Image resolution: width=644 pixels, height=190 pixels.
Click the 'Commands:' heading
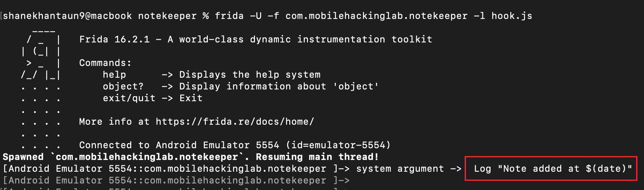(105, 63)
